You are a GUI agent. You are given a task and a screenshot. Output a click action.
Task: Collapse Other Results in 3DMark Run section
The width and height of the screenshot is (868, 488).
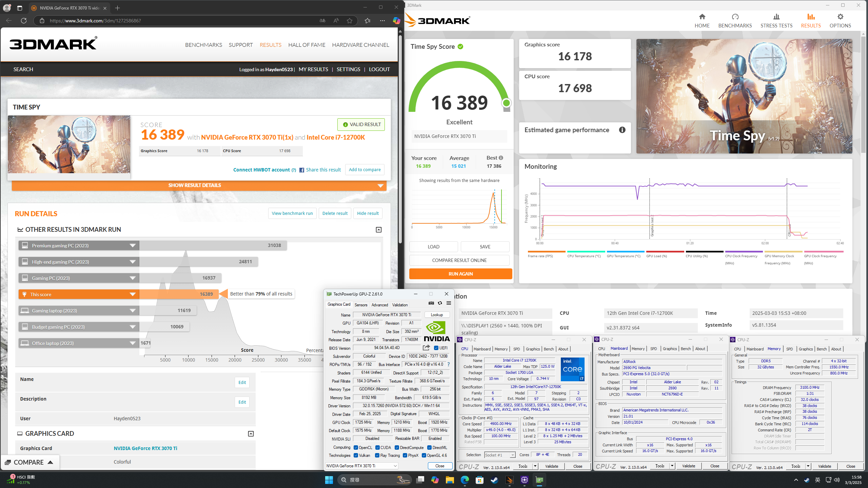tap(379, 230)
